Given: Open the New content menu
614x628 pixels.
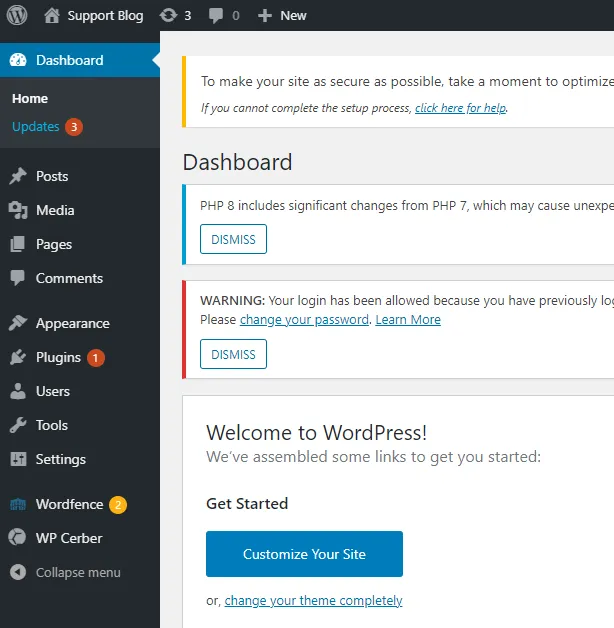Looking at the screenshot, I should click(293, 16).
